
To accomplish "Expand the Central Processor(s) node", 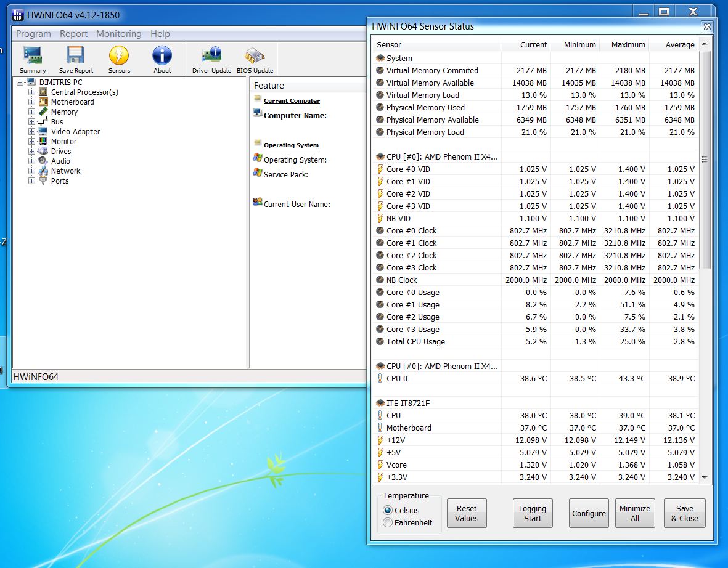I will [31, 92].
